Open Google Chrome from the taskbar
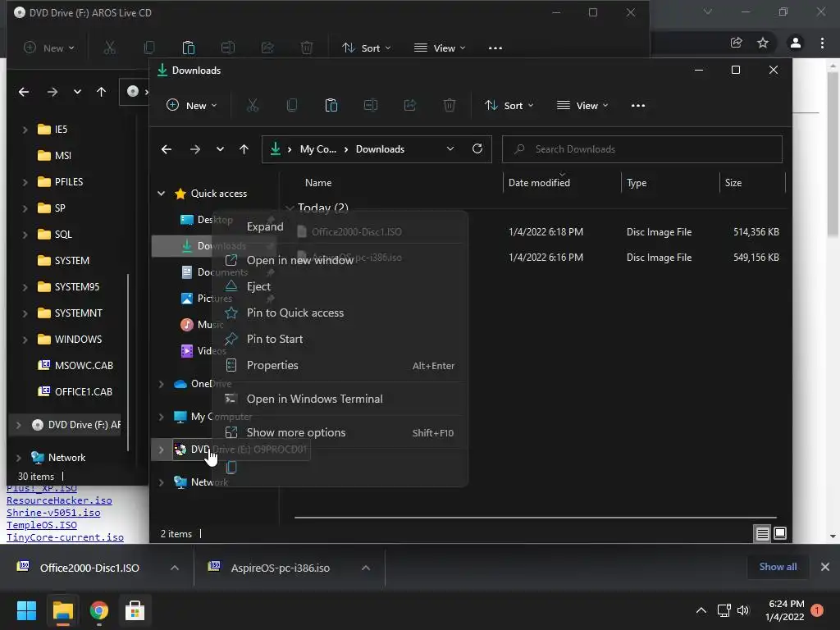 coord(98,610)
